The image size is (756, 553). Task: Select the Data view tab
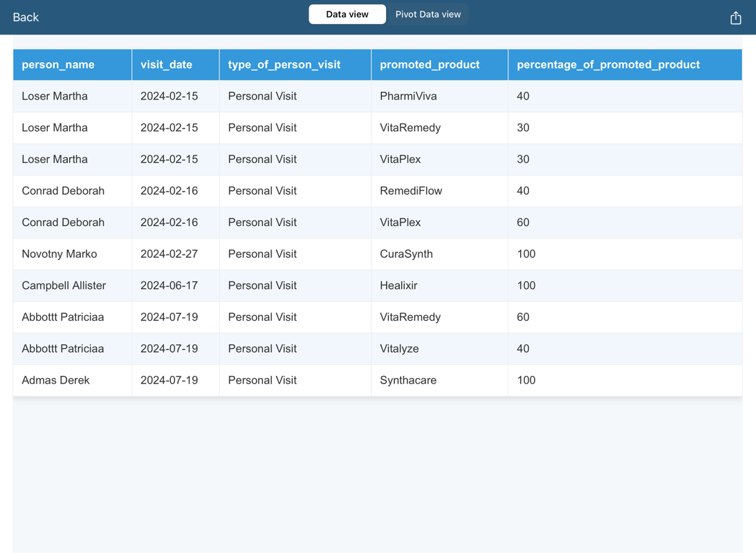pos(347,15)
